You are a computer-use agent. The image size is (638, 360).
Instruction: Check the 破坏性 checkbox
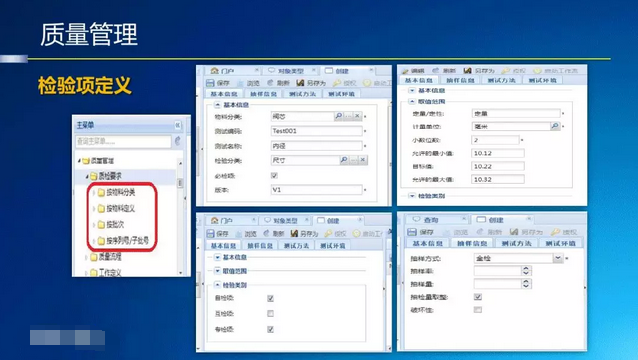point(478,310)
